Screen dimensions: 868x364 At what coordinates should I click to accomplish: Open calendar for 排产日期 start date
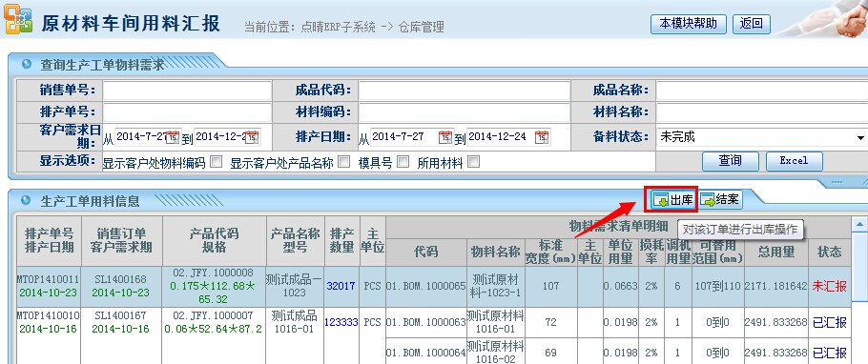pos(446,136)
